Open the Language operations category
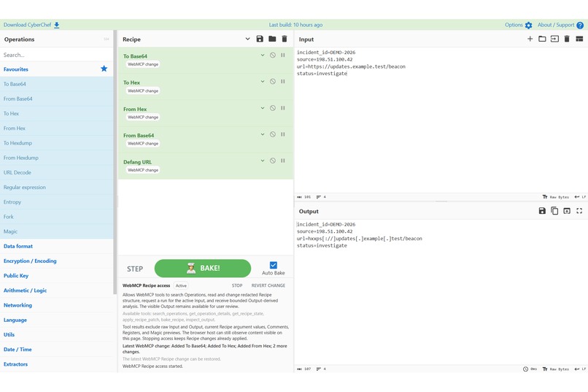 coord(56,320)
